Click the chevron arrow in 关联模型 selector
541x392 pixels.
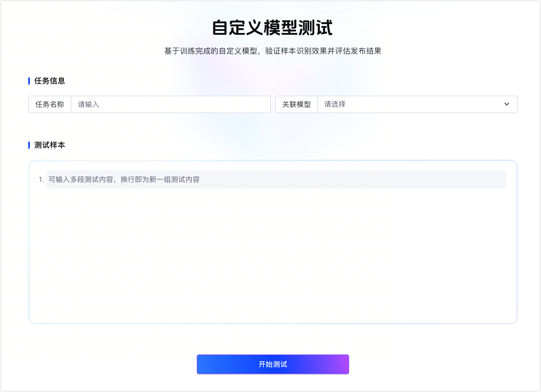(x=506, y=104)
